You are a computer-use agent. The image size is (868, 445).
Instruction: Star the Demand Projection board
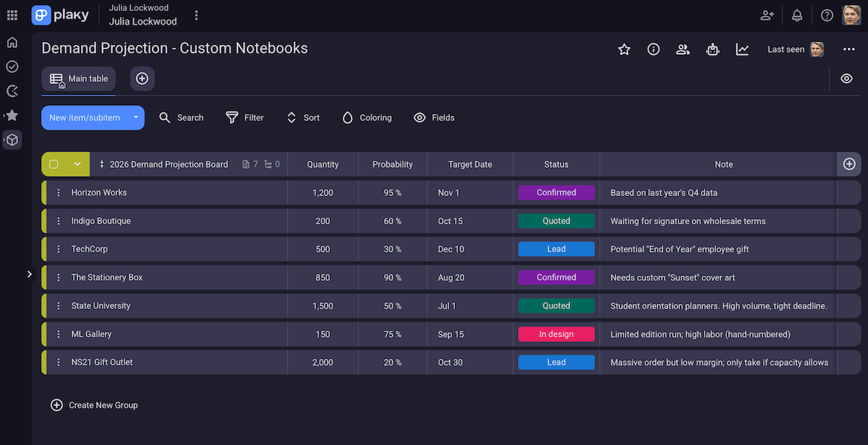pos(624,49)
